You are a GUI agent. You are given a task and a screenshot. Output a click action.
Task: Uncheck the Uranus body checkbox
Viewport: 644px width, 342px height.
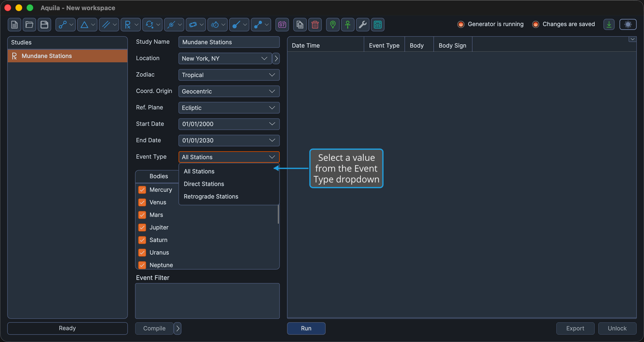[142, 253]
